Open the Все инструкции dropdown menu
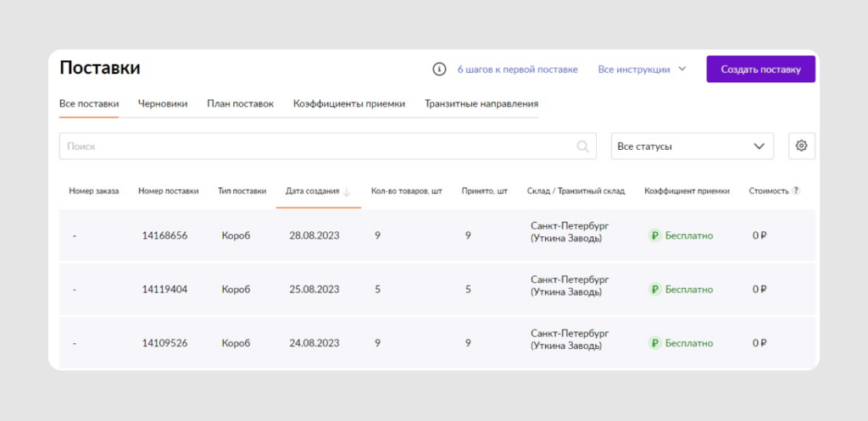The width and height of the screenshot is (868, 421). pos(642,69)
